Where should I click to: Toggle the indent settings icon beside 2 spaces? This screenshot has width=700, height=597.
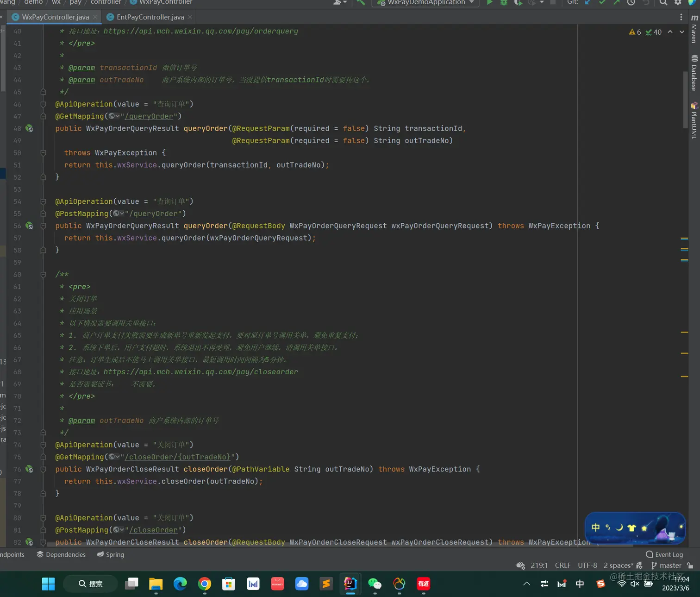[x=639, y=566]
